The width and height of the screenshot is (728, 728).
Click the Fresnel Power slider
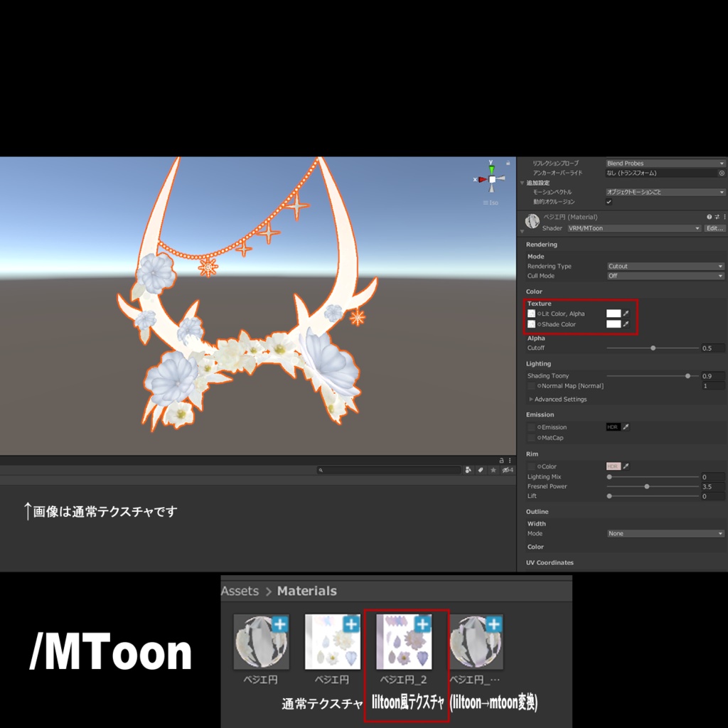point(653,486)
